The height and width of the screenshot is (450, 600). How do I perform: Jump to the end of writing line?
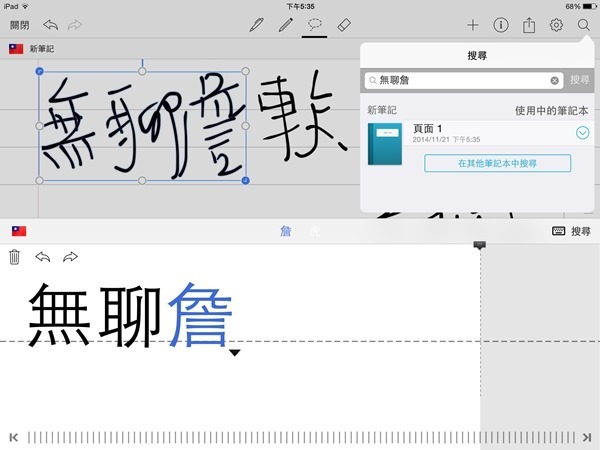click(x=587, y=437)
